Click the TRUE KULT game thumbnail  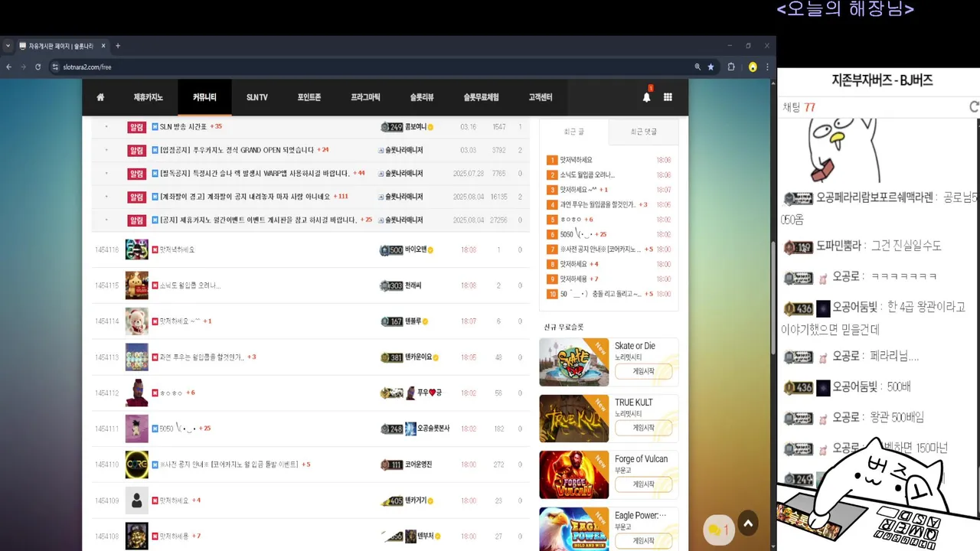573,419
